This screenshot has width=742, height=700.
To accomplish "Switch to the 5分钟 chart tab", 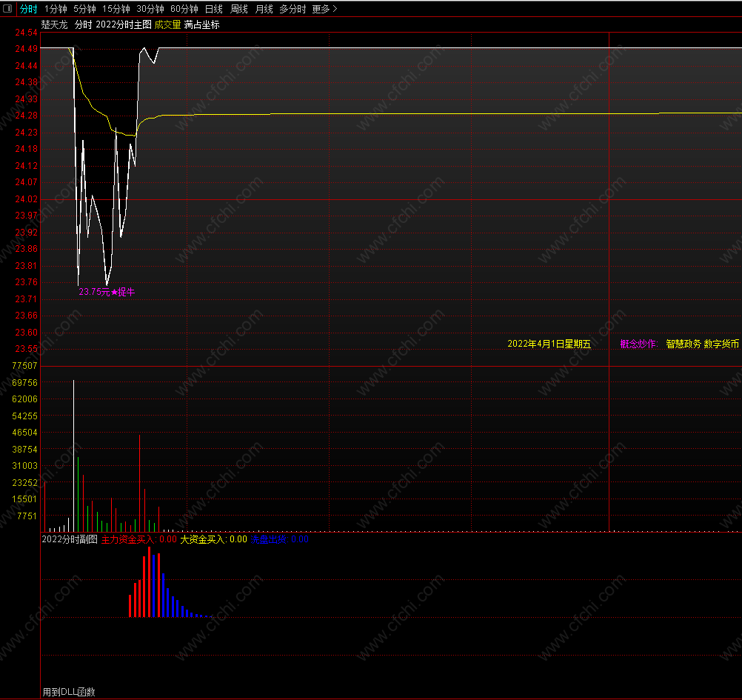I will 84,9.
